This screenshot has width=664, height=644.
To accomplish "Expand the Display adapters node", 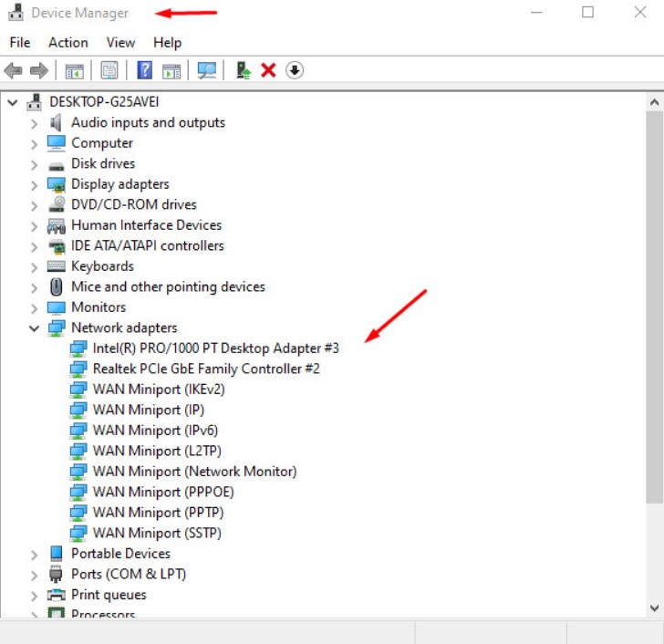I will point(35,185).
